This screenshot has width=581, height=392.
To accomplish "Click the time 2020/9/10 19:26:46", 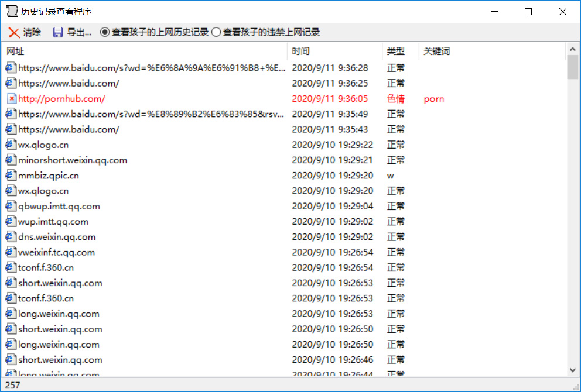I will point(332,360).
